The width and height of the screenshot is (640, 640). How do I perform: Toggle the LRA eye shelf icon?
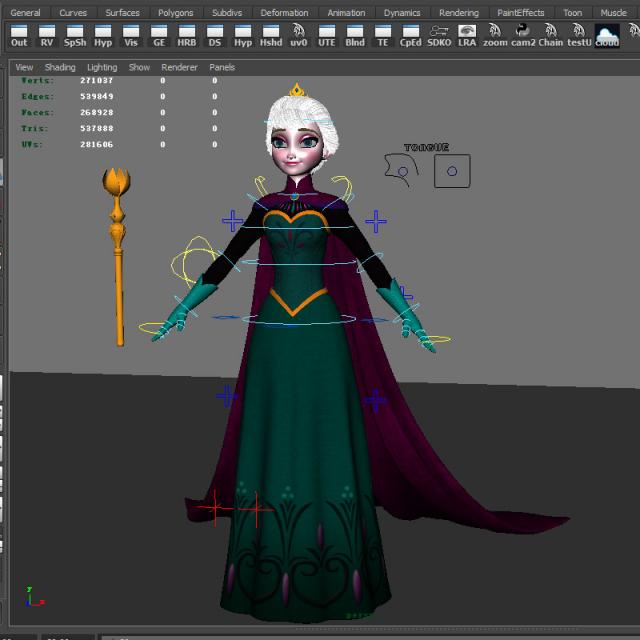[467, 36]
